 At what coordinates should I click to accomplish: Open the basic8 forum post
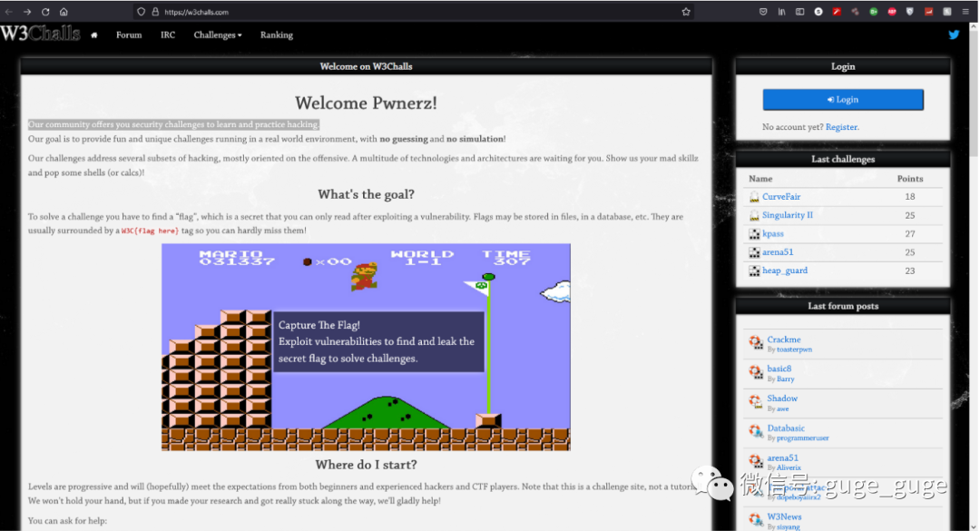click(x=779, y=369)
